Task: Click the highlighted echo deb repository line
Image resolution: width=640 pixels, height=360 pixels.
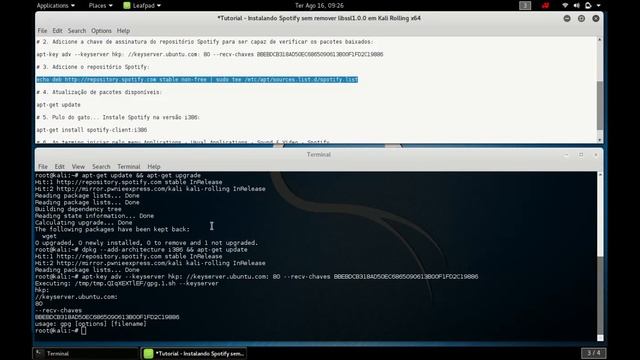Action: (197, 80)
